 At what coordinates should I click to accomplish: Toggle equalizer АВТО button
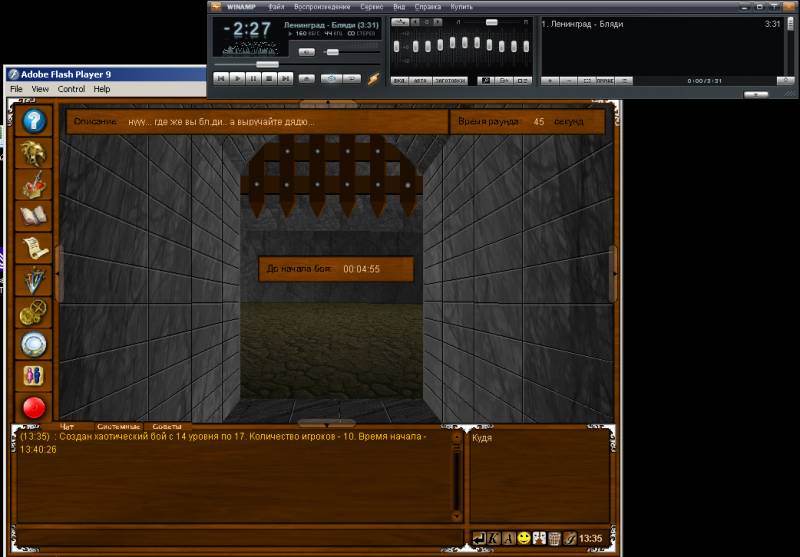420,81
